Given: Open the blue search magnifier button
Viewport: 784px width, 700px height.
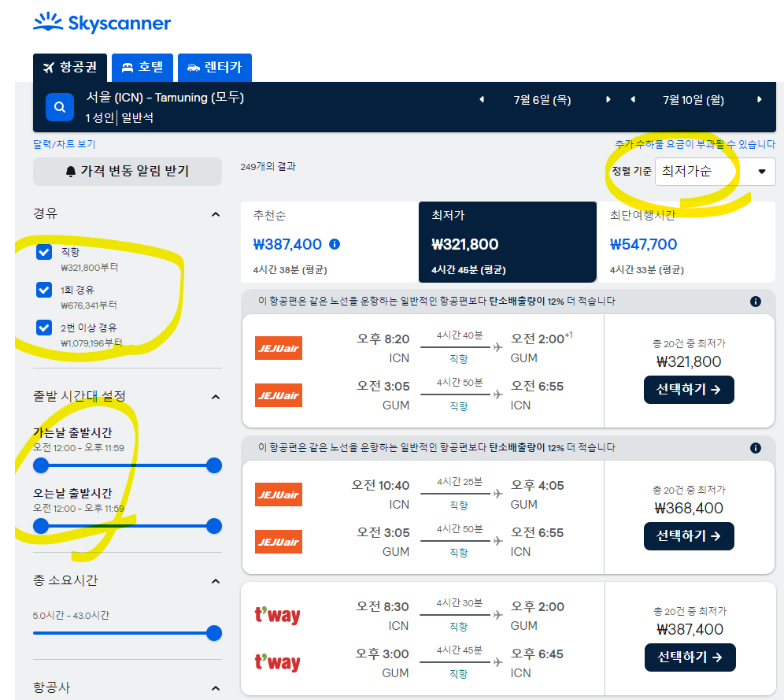Looking at the screenshot, I should [60, 107].
